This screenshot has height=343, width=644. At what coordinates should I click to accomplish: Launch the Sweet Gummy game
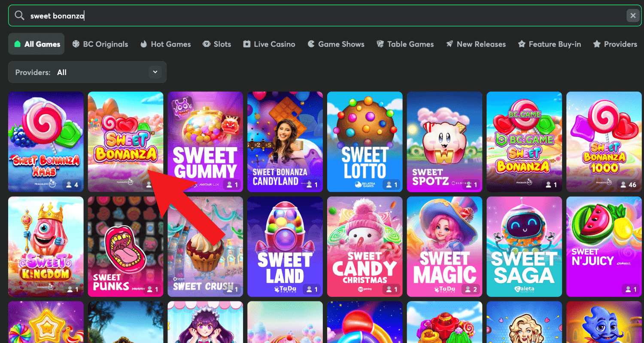pyautogui.click(x=206, y=141)
